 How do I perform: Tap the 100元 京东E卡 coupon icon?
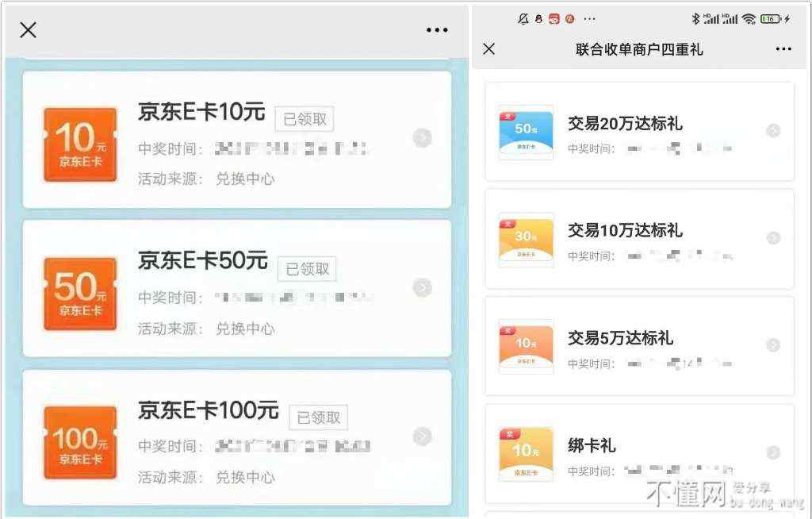(80, 443)
